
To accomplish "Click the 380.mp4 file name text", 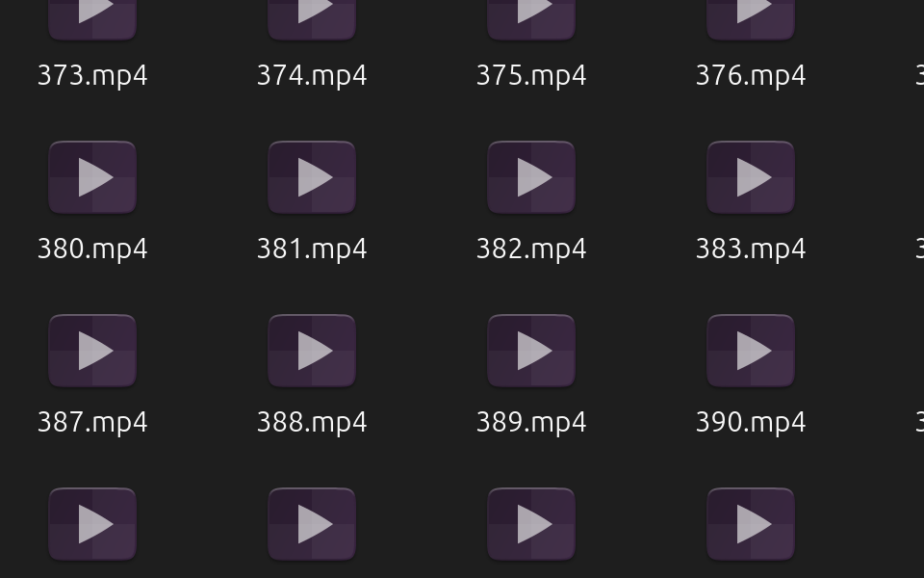I will pyautogui.click(x=92, y=250).
